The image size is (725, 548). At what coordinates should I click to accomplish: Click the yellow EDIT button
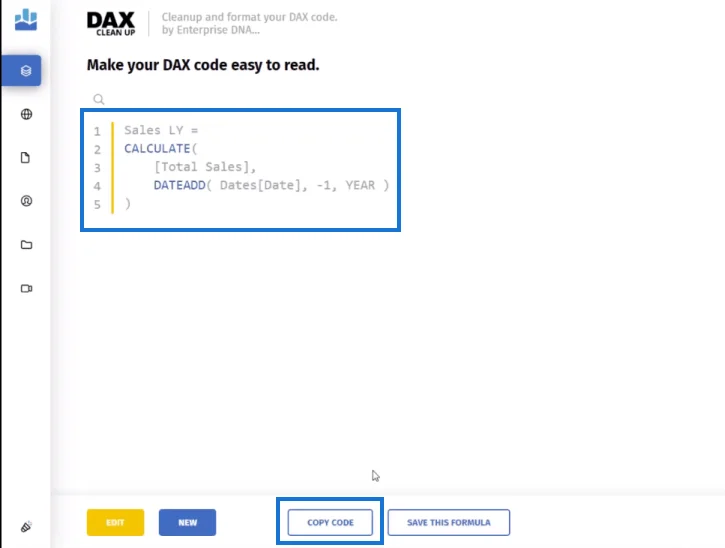click(115, 523)
